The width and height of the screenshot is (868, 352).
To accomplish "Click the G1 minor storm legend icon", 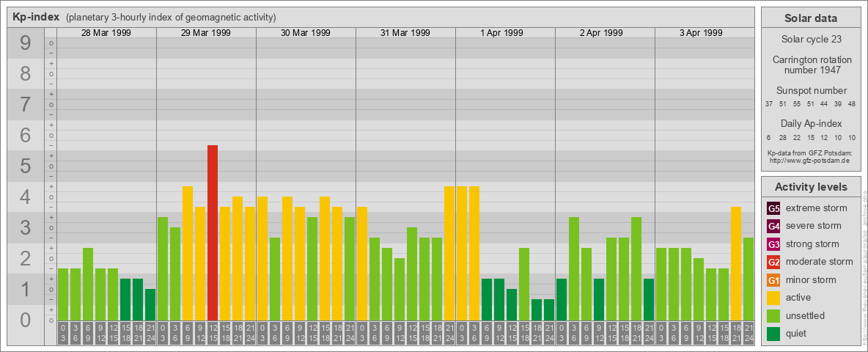I will tap(773, 280).
